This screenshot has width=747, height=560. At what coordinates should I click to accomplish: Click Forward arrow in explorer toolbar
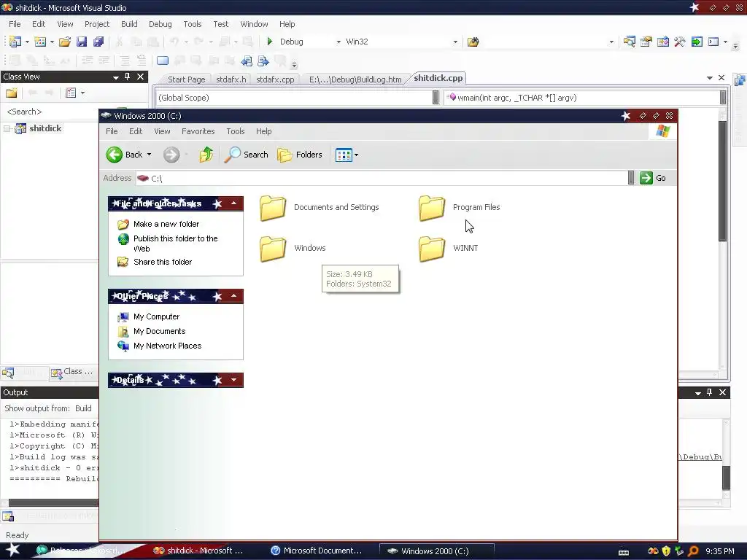tap(171, 155)
